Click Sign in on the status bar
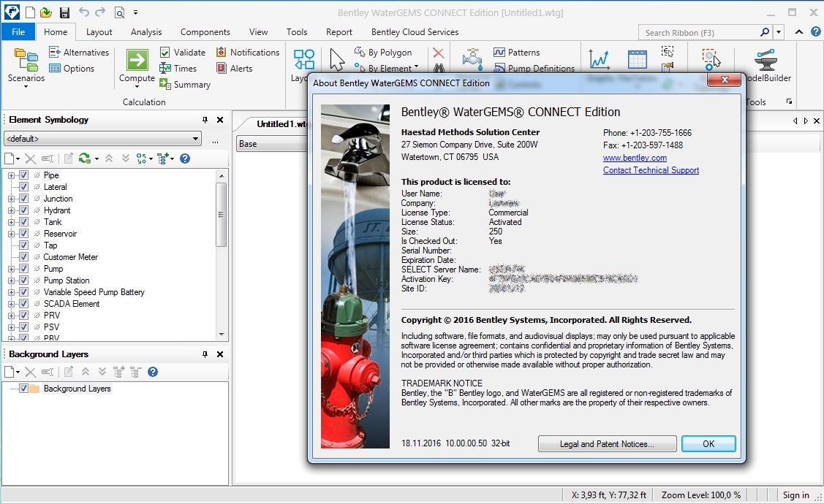 (795, 495)
